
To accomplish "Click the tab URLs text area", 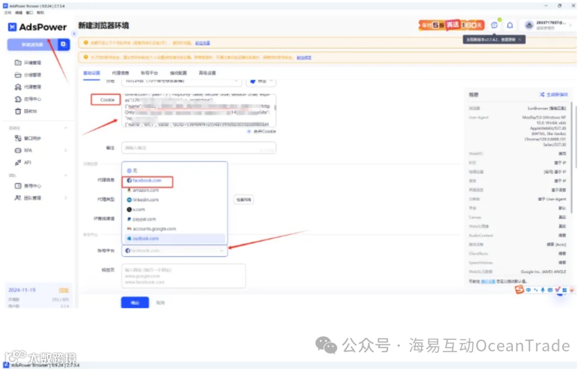I will pyautogui.click(x=183, y=276).
